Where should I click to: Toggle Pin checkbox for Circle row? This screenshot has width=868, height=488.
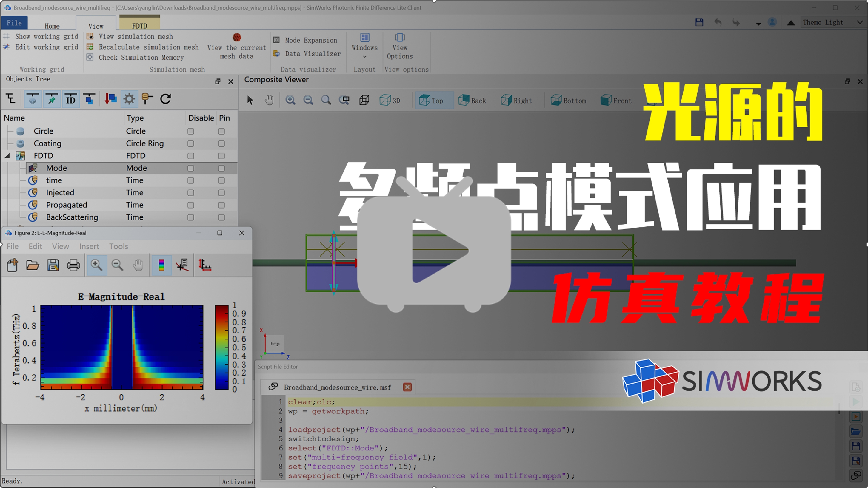coord(221,131)
